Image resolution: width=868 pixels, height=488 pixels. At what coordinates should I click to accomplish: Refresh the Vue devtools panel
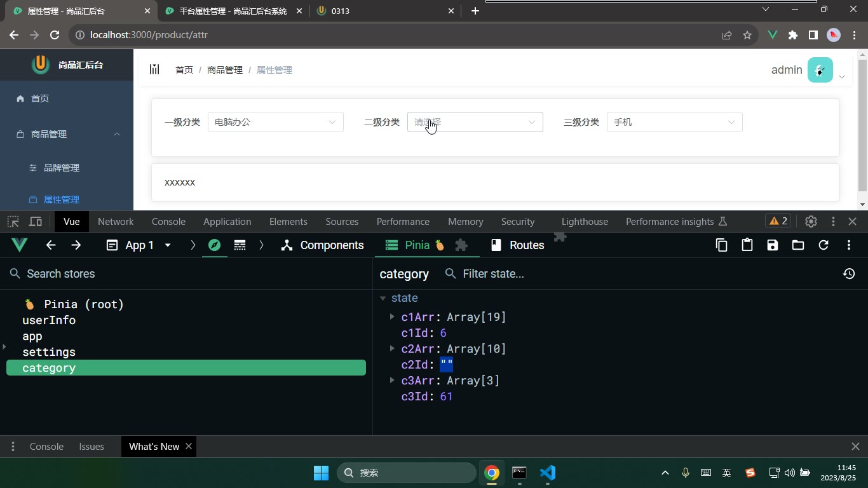tap(823, 245)
